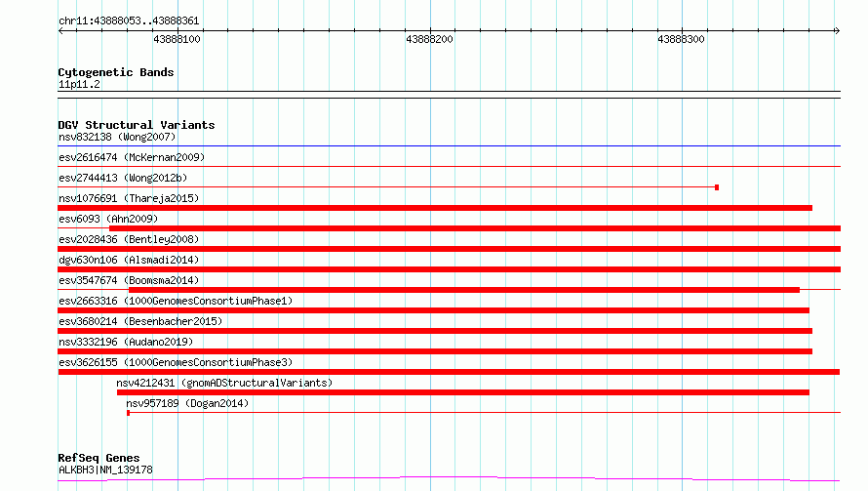Click the black 11p11.2 cytogenetic band bar
Viewport: 868px width, 491px height.
click(x=449, y=95)
